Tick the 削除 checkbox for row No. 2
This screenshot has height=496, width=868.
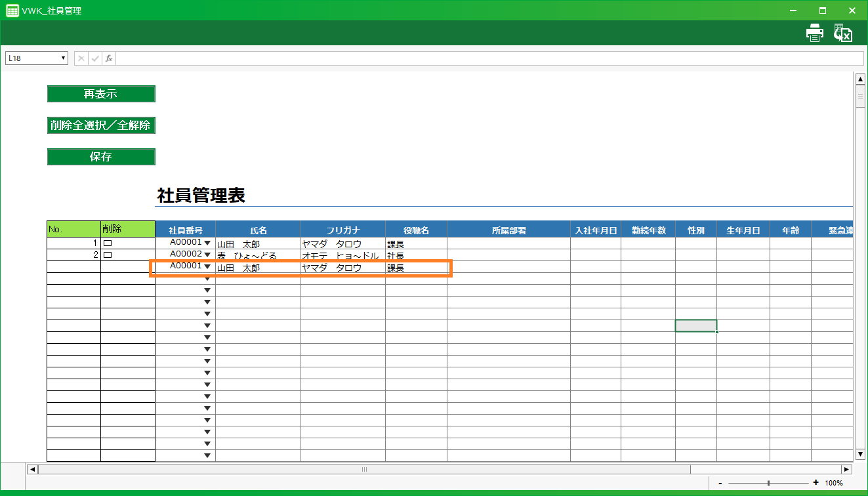(108, 255)
